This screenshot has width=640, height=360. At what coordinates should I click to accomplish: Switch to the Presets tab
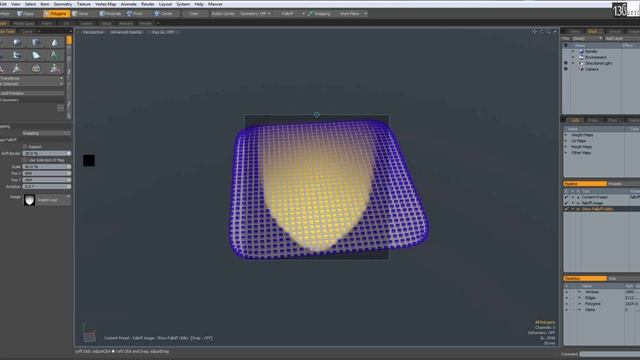click(623, 184)
